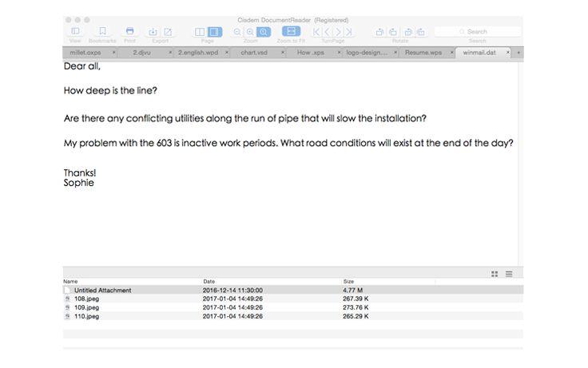Select the 109.jpeg attachment

click(86, 307)
